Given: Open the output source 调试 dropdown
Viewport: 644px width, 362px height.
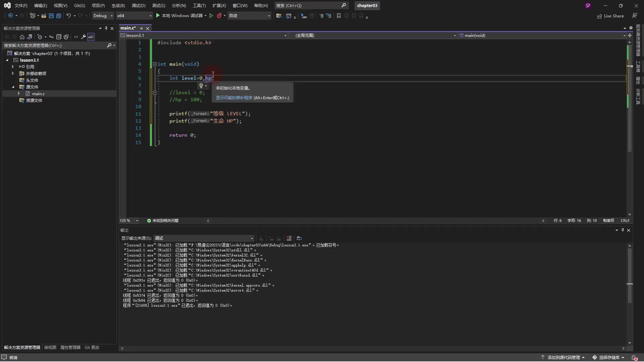Looking at the screenshot, I should click(204, 238).
